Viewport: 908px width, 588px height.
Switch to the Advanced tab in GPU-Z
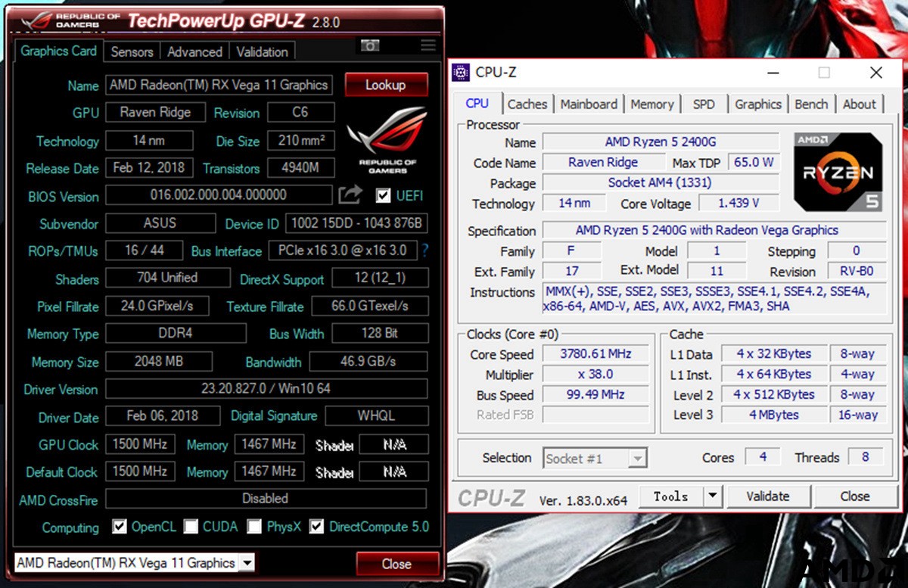pyautogui.click(x=194, y=51)
